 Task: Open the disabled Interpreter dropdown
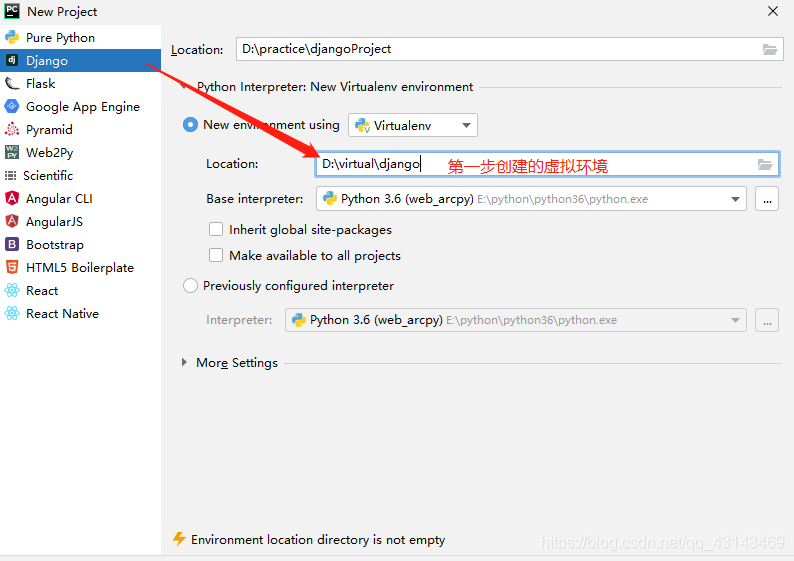[x=515, y=320]
